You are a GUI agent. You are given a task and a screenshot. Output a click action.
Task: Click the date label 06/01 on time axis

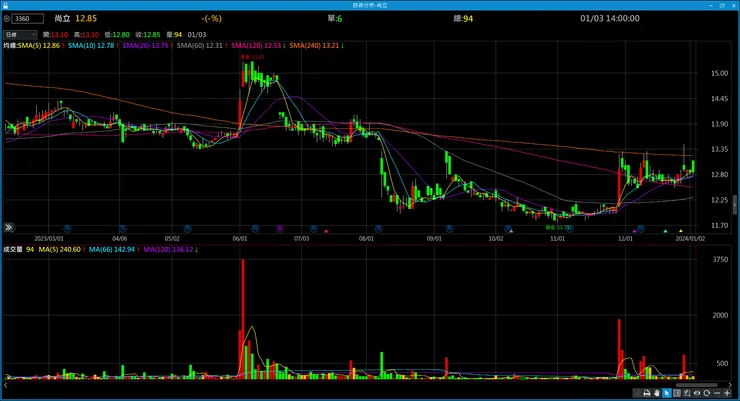pos(240,239)
